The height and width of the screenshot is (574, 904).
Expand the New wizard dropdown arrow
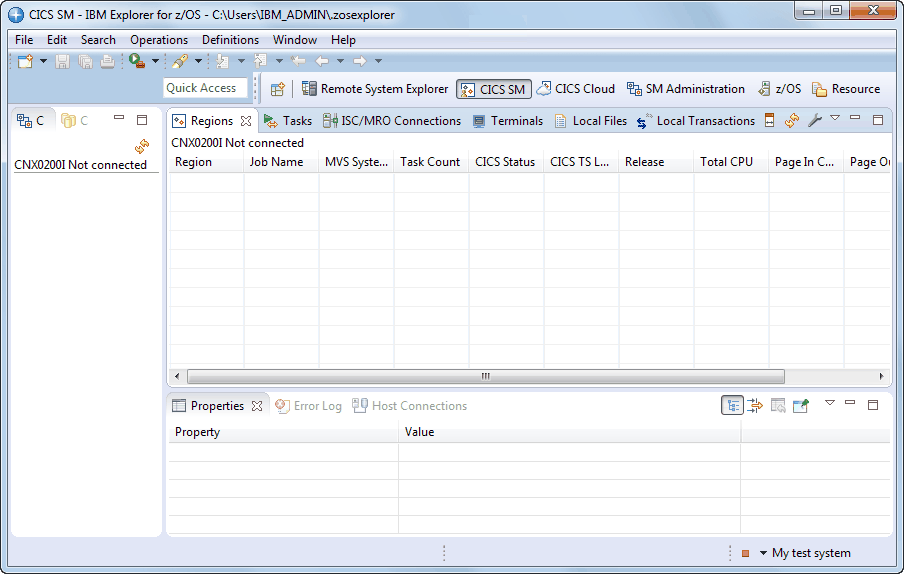point(44,62)
